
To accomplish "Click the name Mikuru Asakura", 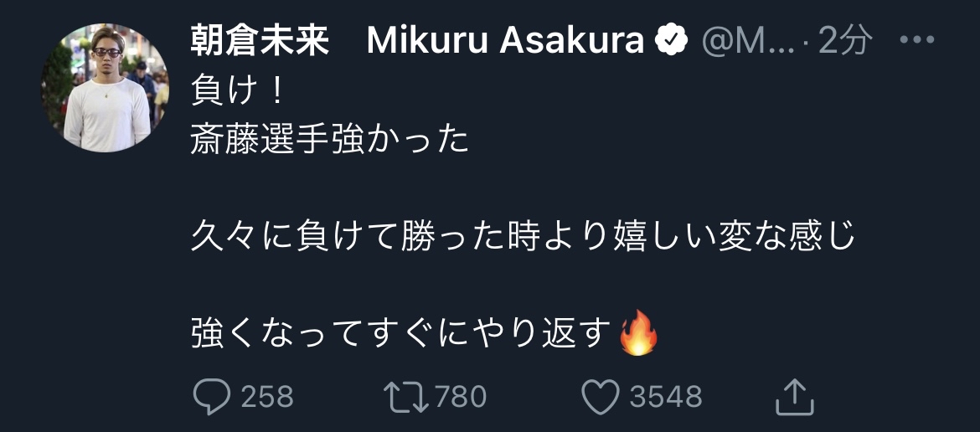I will coord(505,40).
